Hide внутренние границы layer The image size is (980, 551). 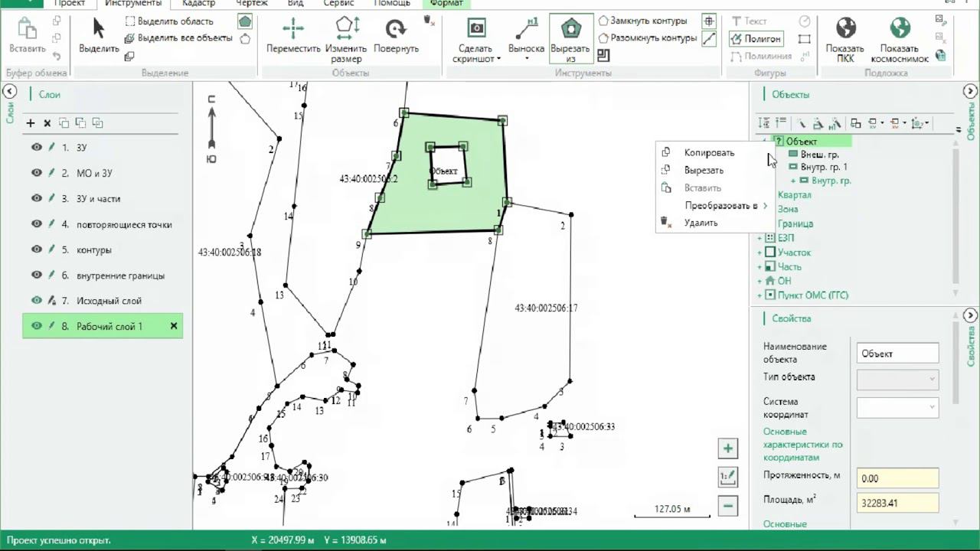tap(37, 275)
